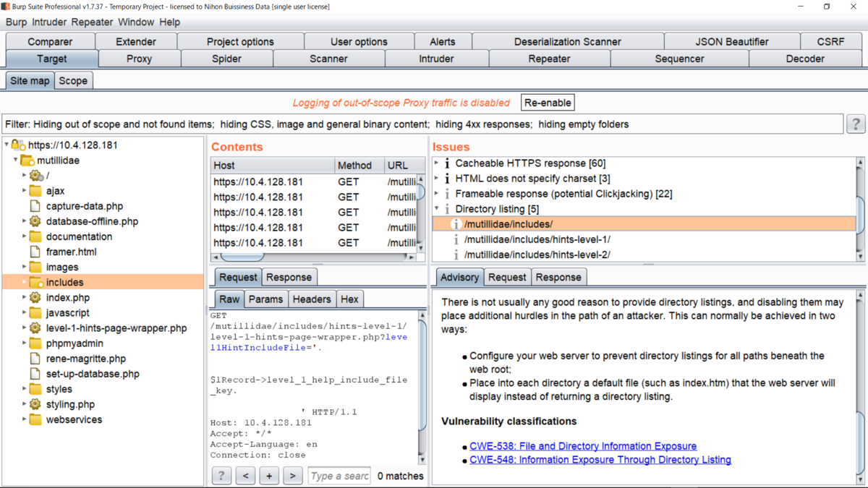Image resolution: width=868 pixels, height=488 pixels.
Task: Click the gear icon beside index.php
Action: [35, 297]
